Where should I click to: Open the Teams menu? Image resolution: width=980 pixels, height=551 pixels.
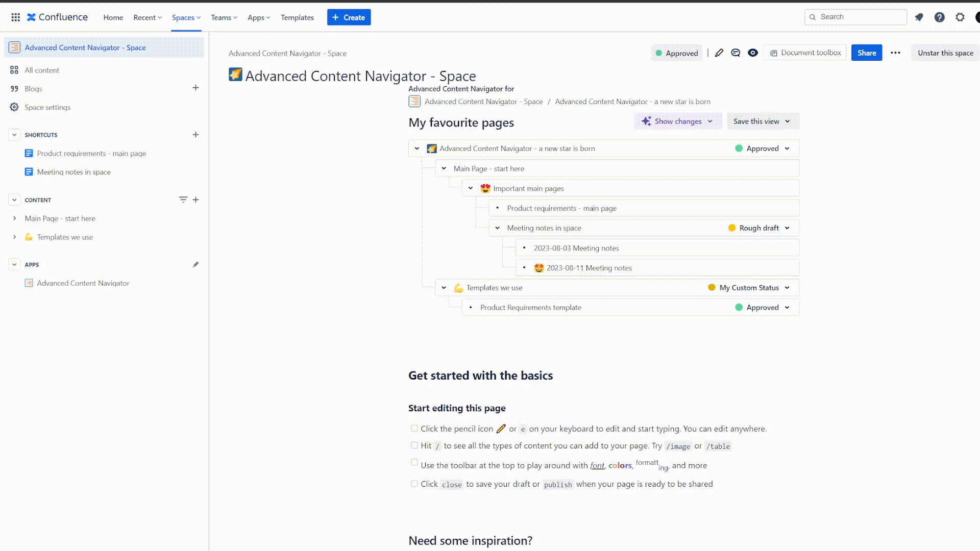coord(224,17)
